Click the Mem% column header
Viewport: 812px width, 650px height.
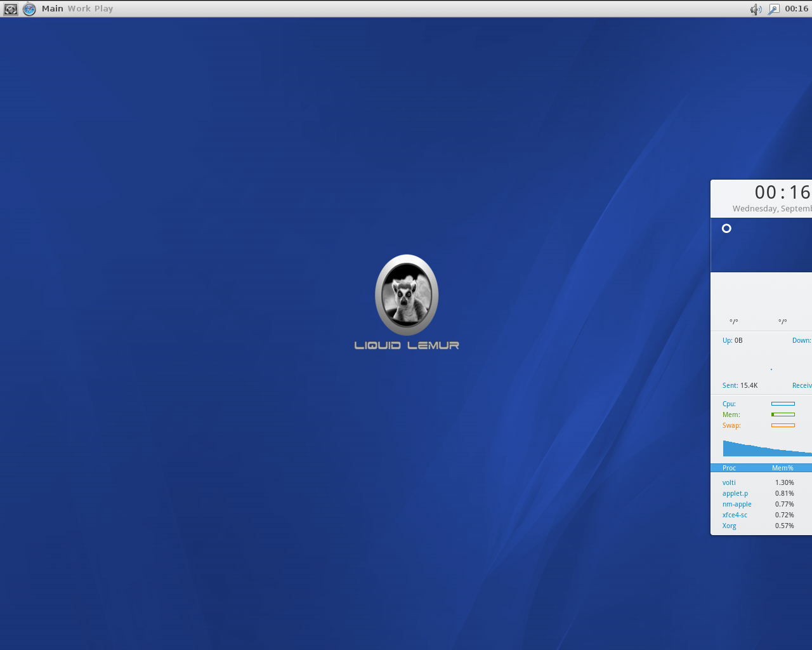783,468
